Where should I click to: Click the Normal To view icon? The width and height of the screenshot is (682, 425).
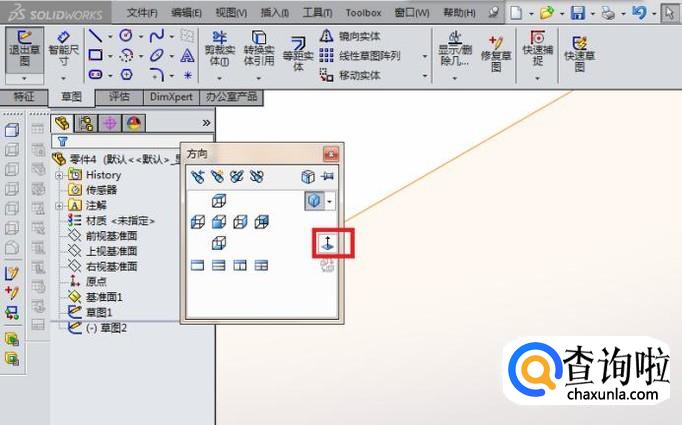pos(328,243)
